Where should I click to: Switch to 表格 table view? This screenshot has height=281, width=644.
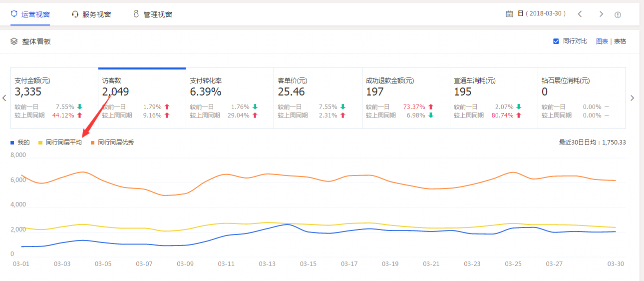pos(620,41)
